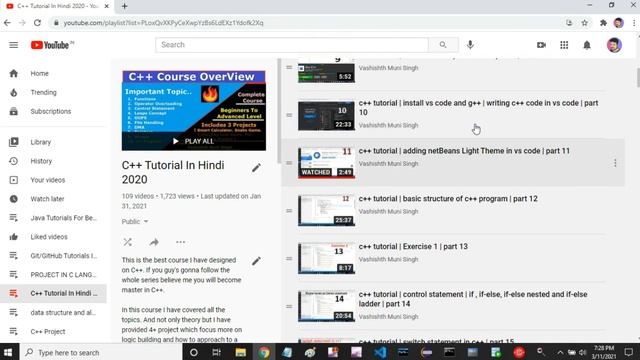Open the Exercise 1 part 13 video
640x360 pixels.
pyautogui.click(x=413, y=247)
